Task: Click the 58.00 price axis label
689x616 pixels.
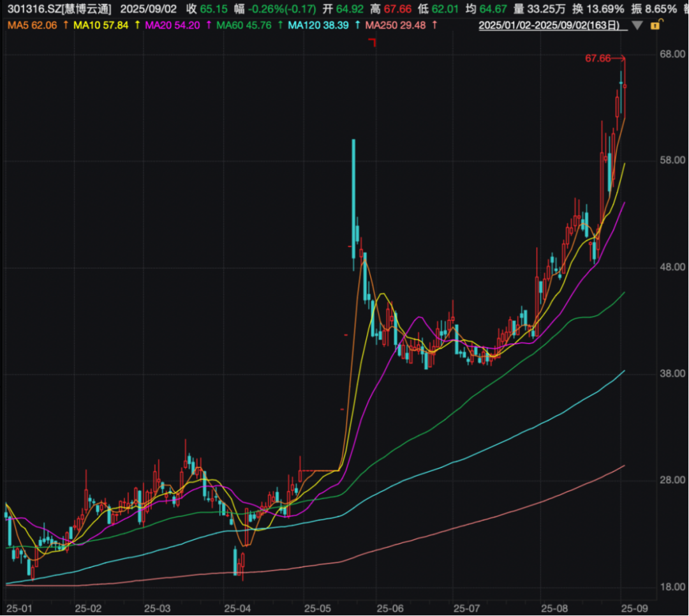Action: [x=672, y=160]
